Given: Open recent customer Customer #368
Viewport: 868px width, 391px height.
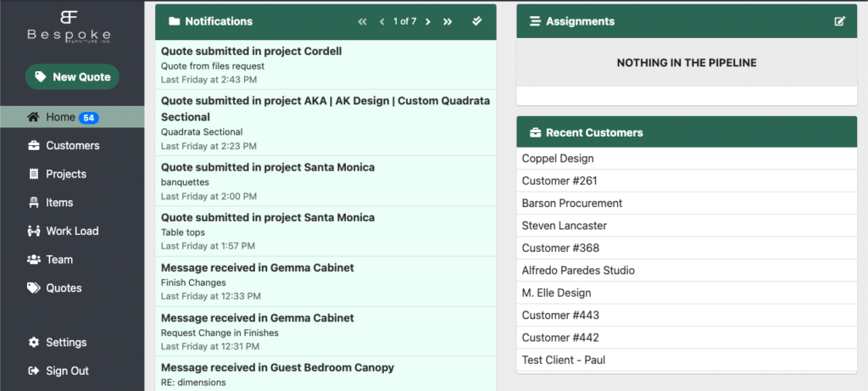Looking at the screenshot, I should [x=687, y=249].
